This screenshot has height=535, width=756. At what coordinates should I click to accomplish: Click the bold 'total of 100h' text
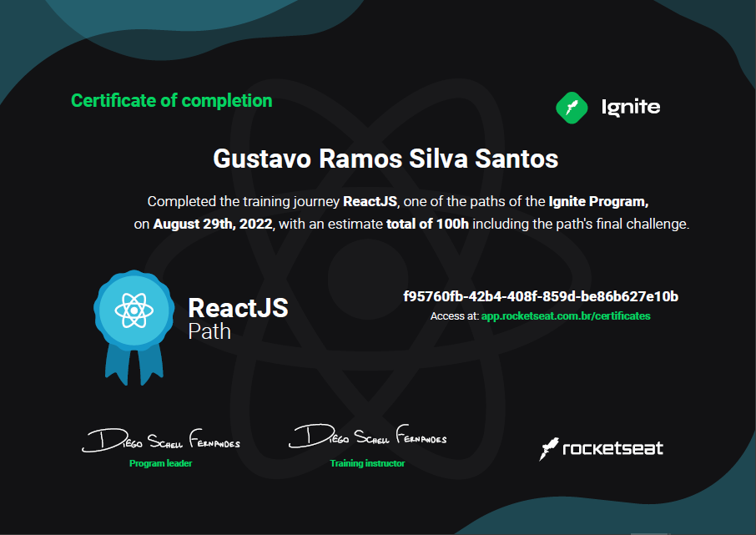pyautogui.click(x=427, y=224)
